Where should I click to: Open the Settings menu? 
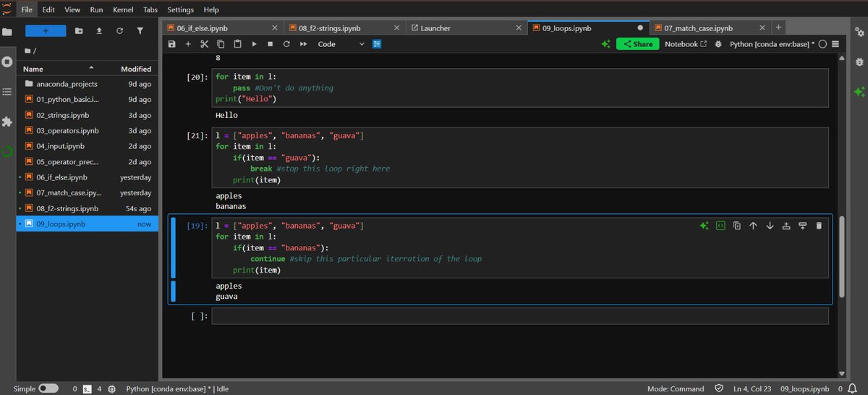click(180, 10)
